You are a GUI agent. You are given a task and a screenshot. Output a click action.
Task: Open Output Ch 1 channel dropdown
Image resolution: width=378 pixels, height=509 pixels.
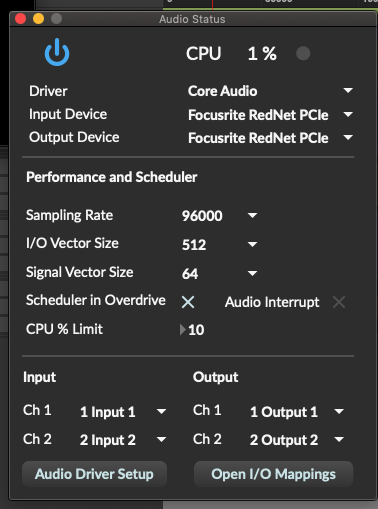[339, 411]
